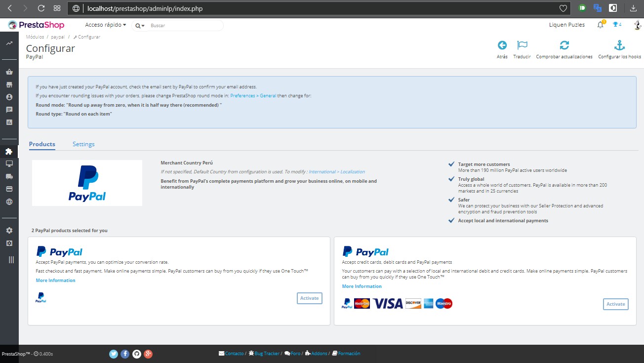The height and width of the screenshot is (363, 644).
Task: Open the Bug Tracker footer link
Action: 264,354
